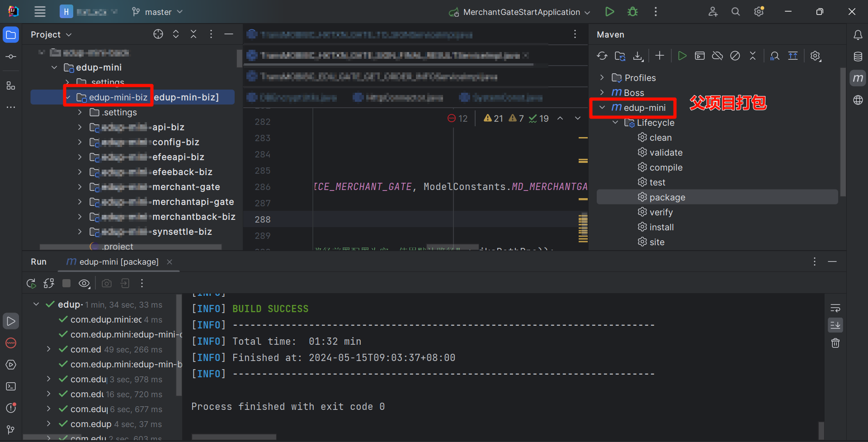Open Maven dependency analyzer icon
Screen dimensions: 868x442
[775, 56]
